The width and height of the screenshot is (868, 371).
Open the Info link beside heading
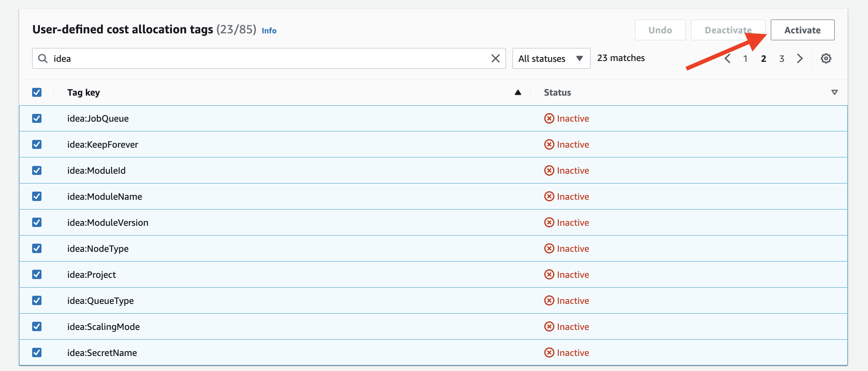point(269,31)
